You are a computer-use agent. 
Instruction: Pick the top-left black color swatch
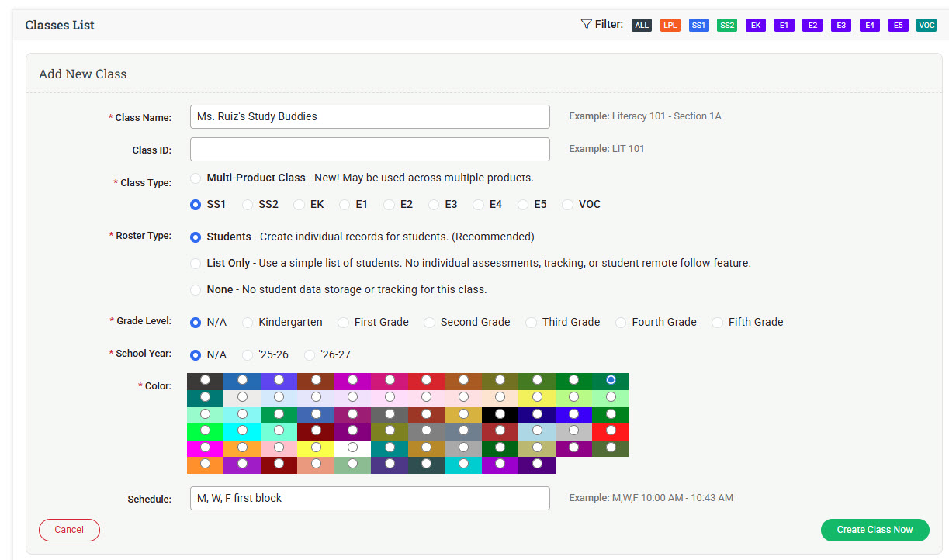205,380
